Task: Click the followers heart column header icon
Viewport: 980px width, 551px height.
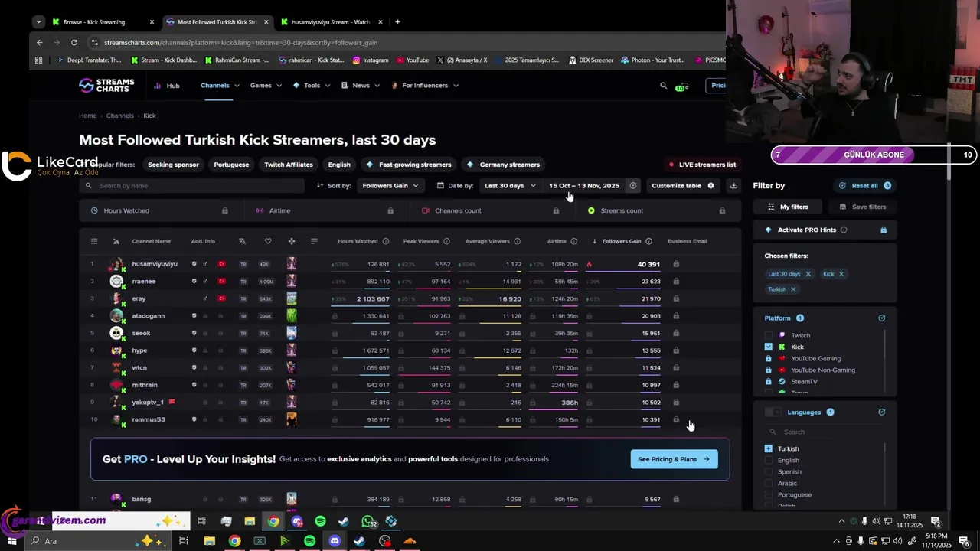Action: tap(267, 241)
